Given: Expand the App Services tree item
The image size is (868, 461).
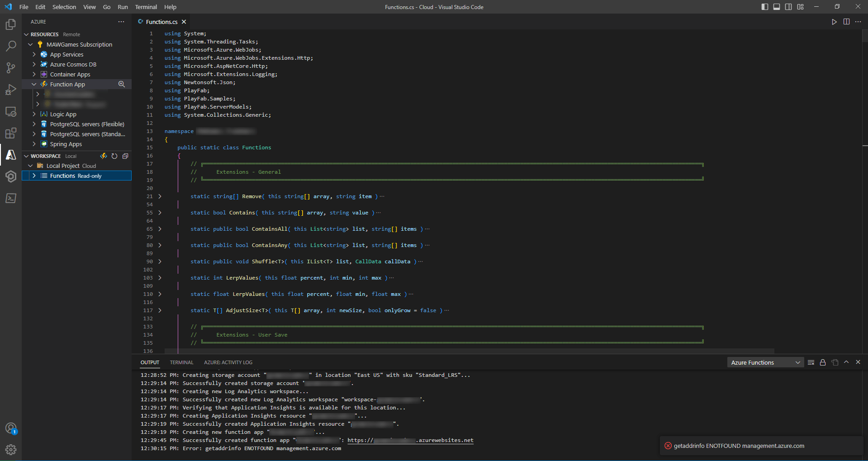Looking at the screenshot, I should [x=34, y=54].
